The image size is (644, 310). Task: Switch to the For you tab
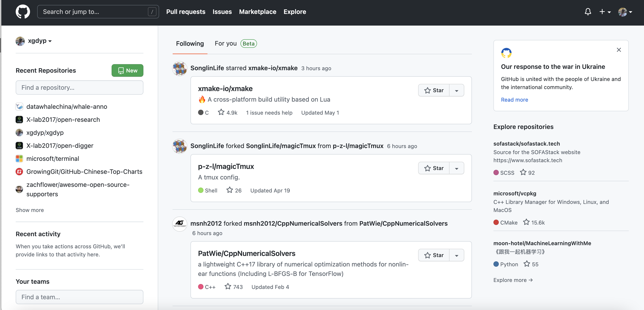(225, 44)
